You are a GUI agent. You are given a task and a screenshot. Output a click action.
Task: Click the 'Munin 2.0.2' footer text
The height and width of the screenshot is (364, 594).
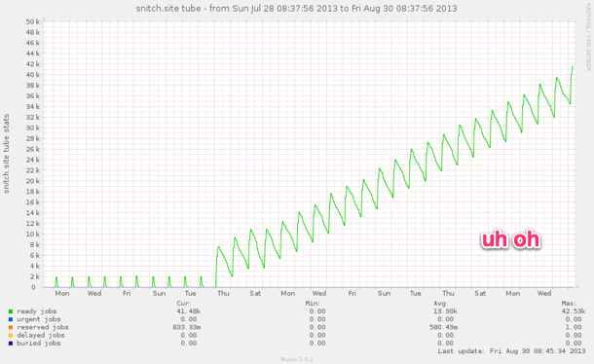297,359
